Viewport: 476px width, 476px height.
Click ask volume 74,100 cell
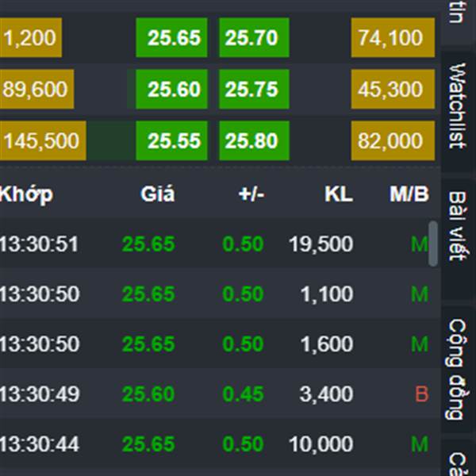pyautogui.click(x=393, y=37)
